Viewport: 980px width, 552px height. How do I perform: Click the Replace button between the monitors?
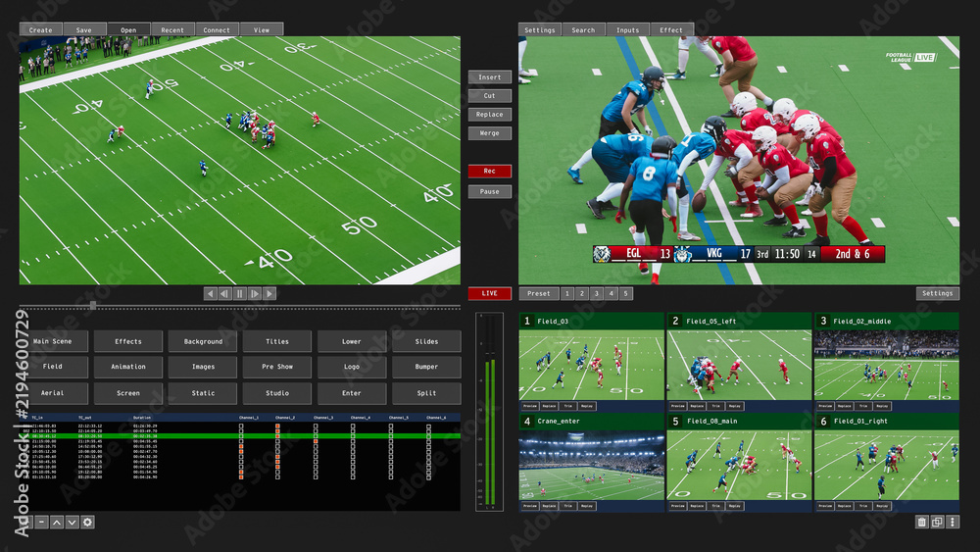pos(489,115)
